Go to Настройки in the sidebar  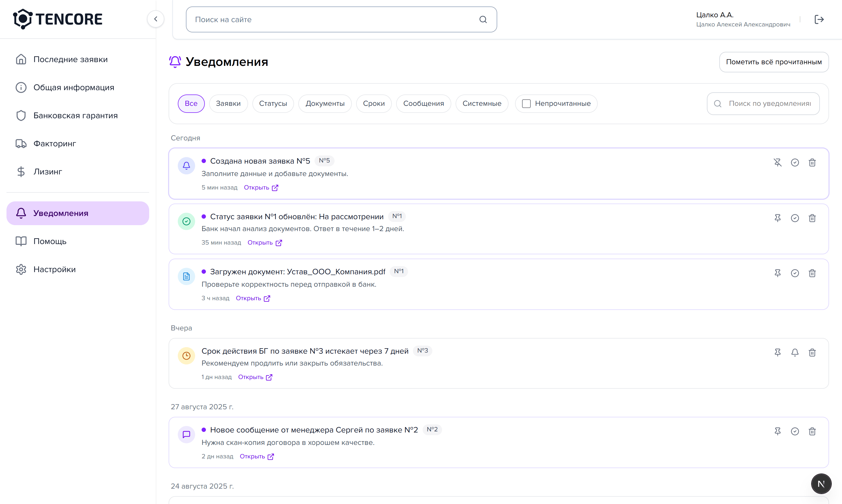pyautogui.click(x=54, y=269)
